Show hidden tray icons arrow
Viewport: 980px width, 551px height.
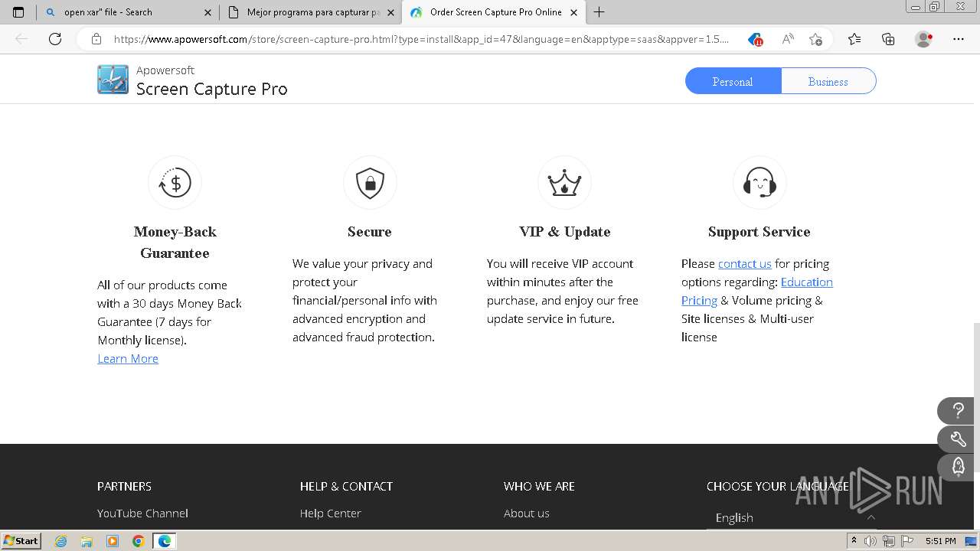pyautogui.click(x=854, y=541)
